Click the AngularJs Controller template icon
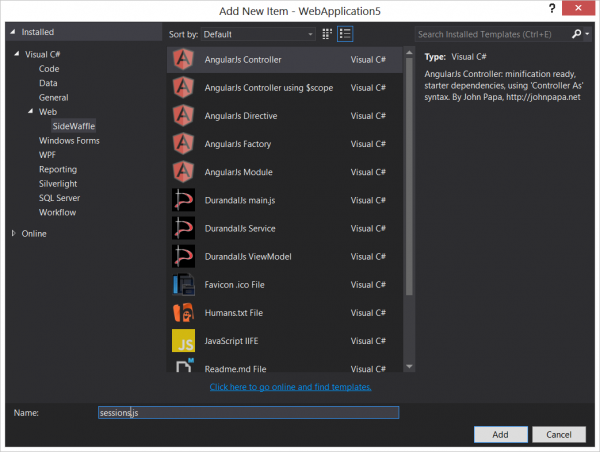600x452 pixels. coord(183,59)
